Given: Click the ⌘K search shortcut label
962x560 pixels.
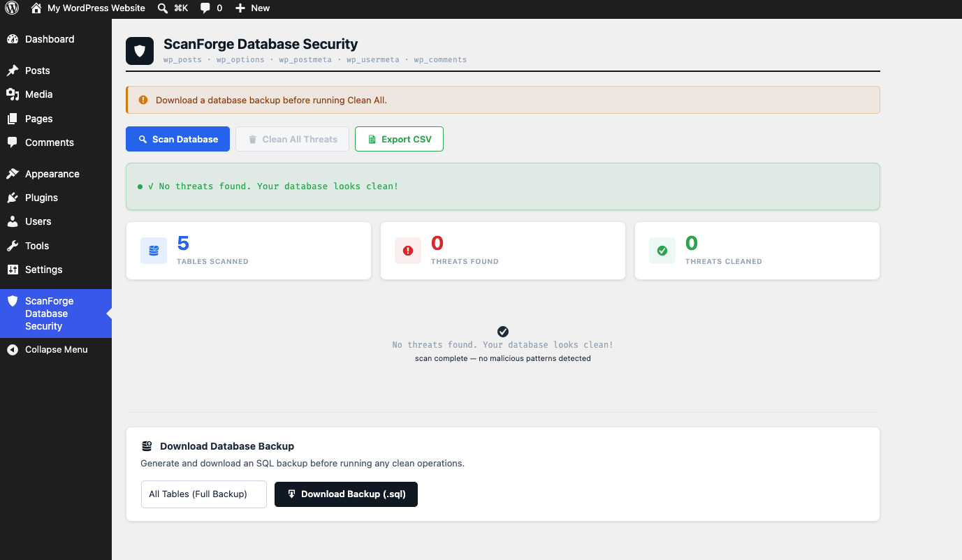Looking at the screenshot, I should 181,8.
